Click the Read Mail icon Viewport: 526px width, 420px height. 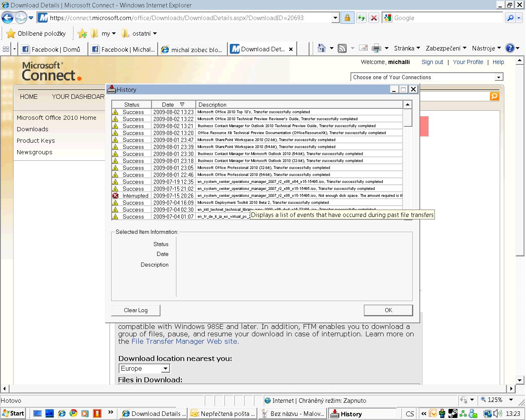pyautogui.click(x=363, y=48)
